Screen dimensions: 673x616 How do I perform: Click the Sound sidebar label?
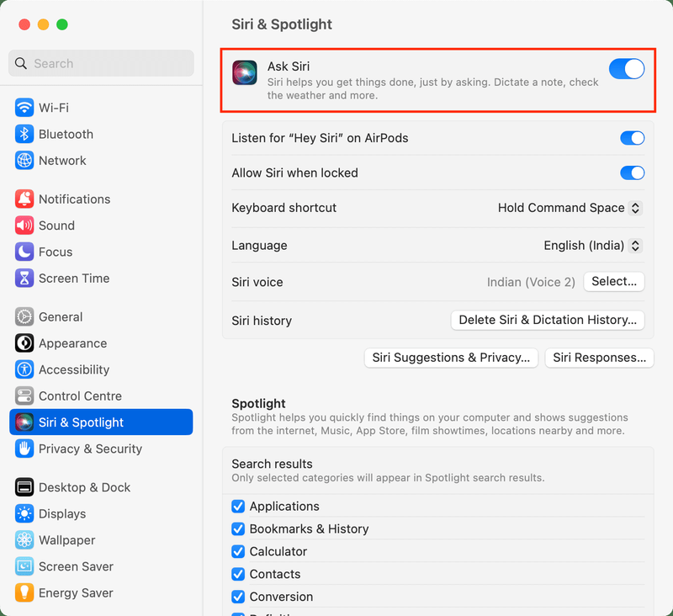56,226
